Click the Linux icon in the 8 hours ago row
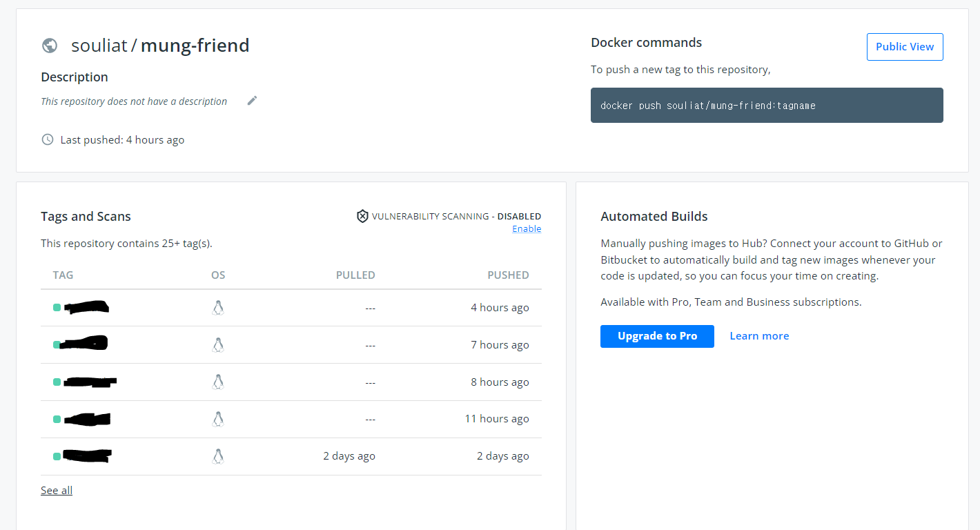Screen dimensions: 980x530 [x=218, y=382]
